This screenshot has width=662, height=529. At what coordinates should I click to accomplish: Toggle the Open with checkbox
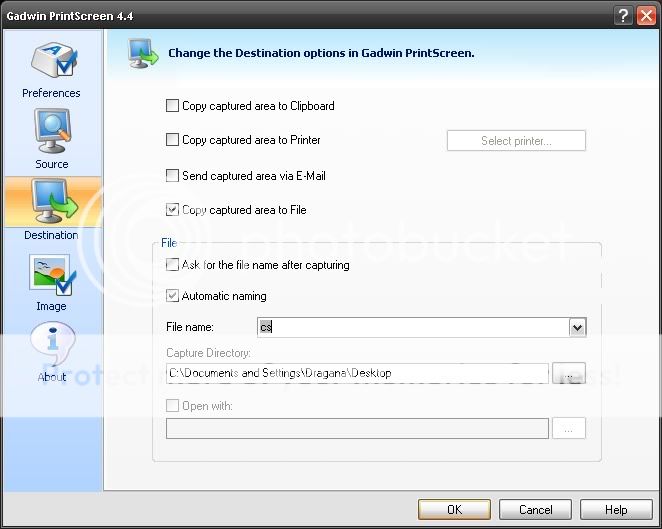(x=172, y=406)
